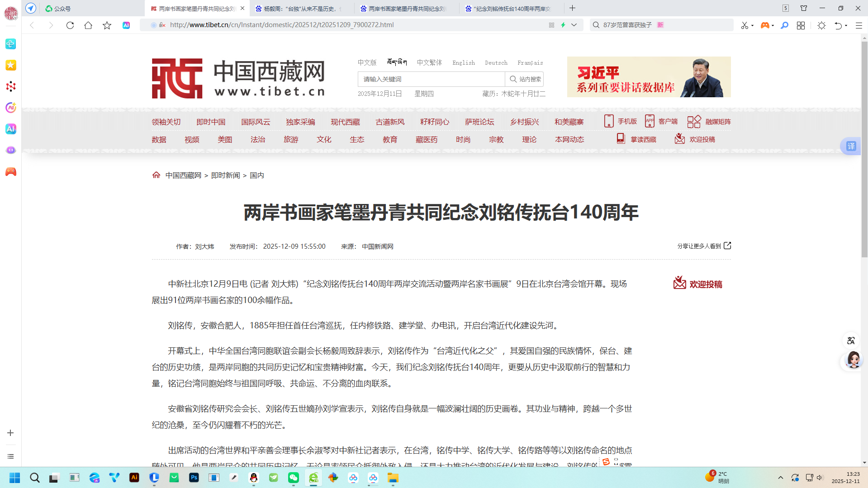Bookmark page with the star icon
This screenshot has width=868, height=488.
click(x=107, y=25)
